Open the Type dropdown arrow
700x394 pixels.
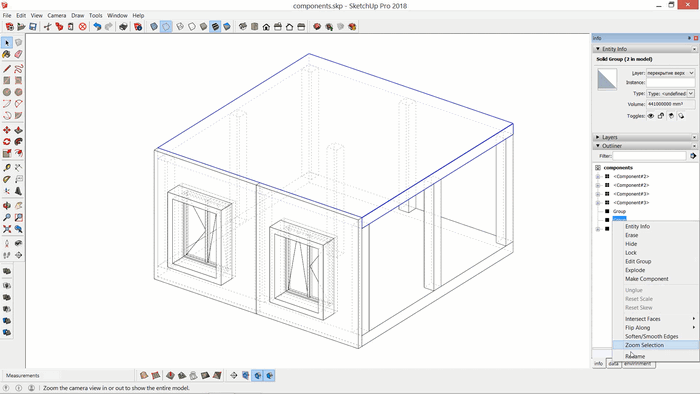coord(691,94)
